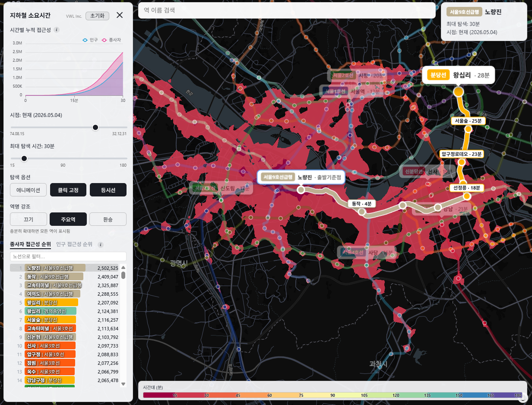Click the 동작 station marker circle
This screenshot has height=405, width=532.
point(362,212)
